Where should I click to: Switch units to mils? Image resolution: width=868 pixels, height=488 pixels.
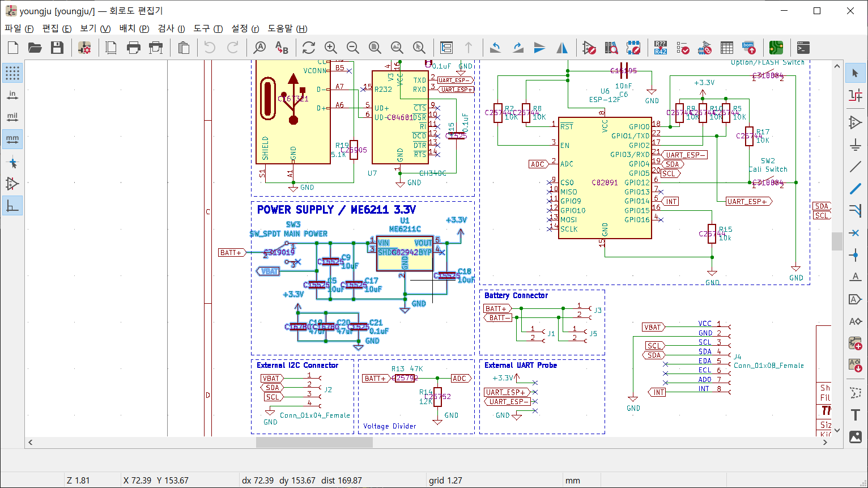tap(12, 117)
